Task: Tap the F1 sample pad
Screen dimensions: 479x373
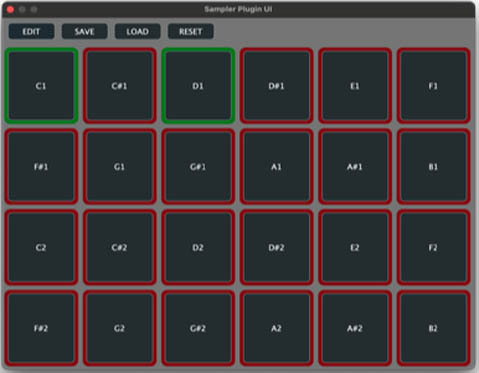Action: 433,86
